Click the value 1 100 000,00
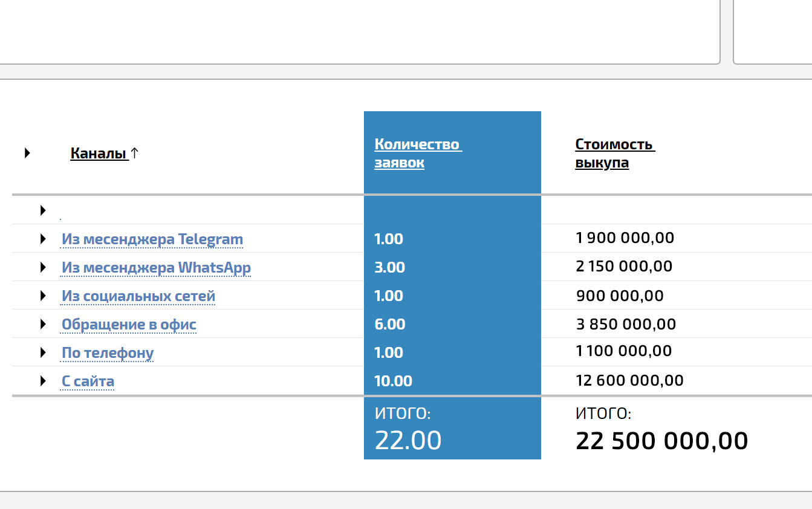Screen dimensions: 812x509 click(x=624, y=351)
